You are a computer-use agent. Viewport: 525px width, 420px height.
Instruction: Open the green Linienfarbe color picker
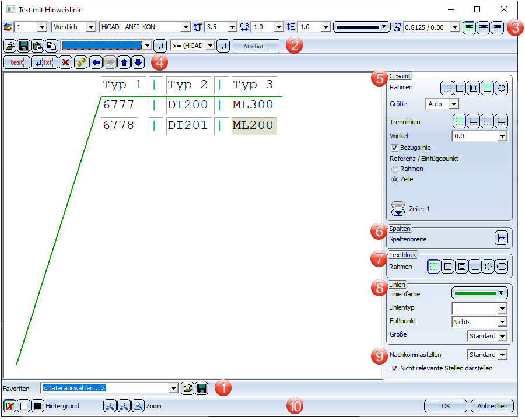(x=479, y=293)
